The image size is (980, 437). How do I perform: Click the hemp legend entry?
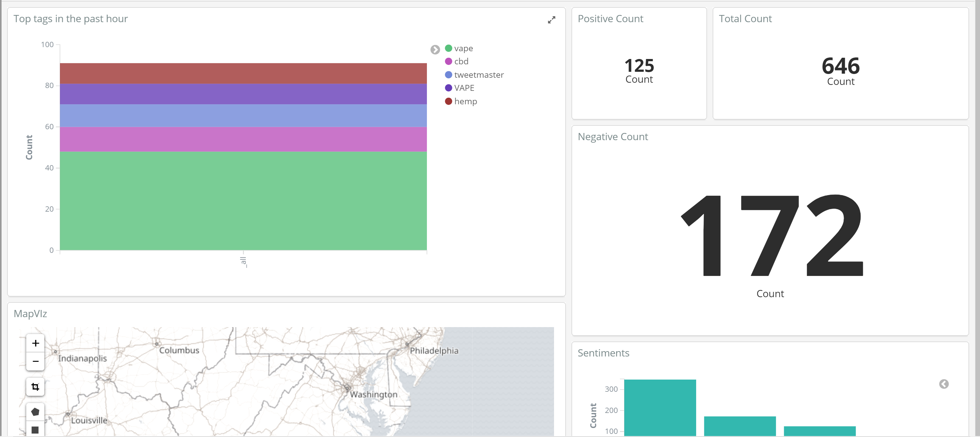[x=465, y=101]
